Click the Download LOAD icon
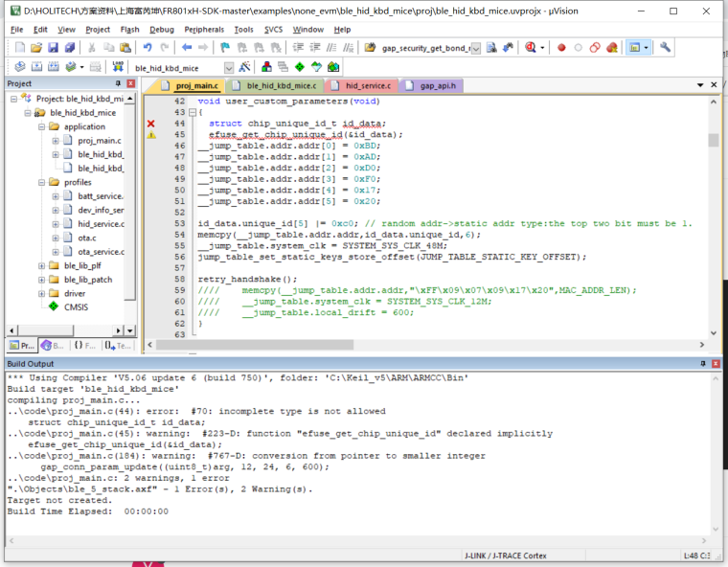This screenshot has height=567, width=728. point(118,67)
